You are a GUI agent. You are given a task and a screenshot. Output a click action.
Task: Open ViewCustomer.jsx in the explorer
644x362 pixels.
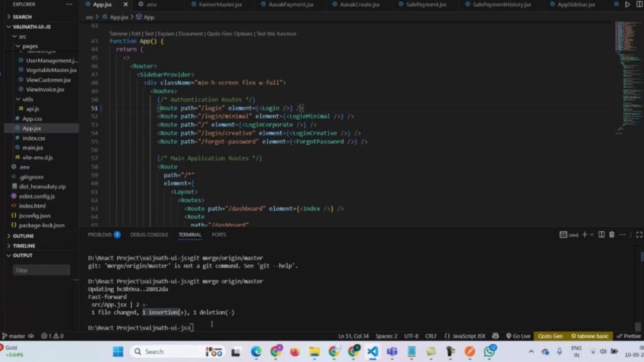coord(48,80)
